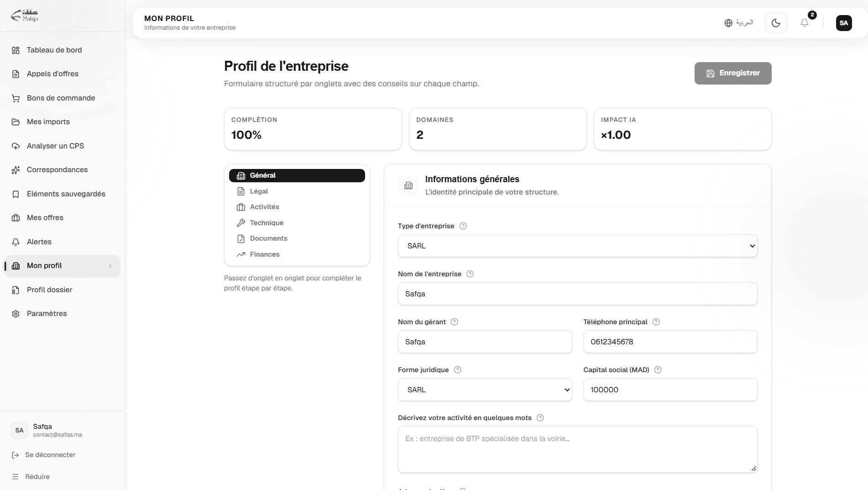The width and height of the screenshot is (868, 490).
Task: Select the Technique tab
Action: (297, 223)
